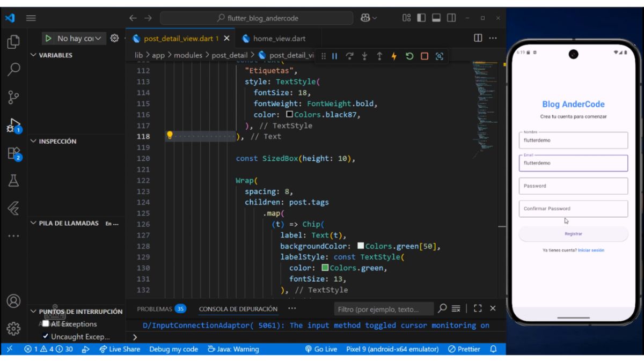This screenshot has height=362, width=644.
Task: Toggle the primary side bar layout button
Action: pos(421,18)
